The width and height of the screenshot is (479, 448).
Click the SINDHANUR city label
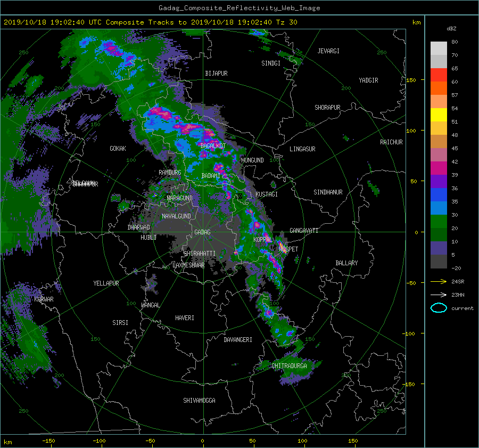click(328, 192)
